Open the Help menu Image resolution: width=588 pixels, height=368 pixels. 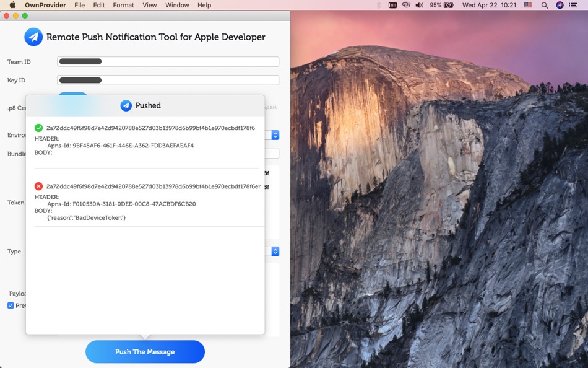[x=204, y=5]
